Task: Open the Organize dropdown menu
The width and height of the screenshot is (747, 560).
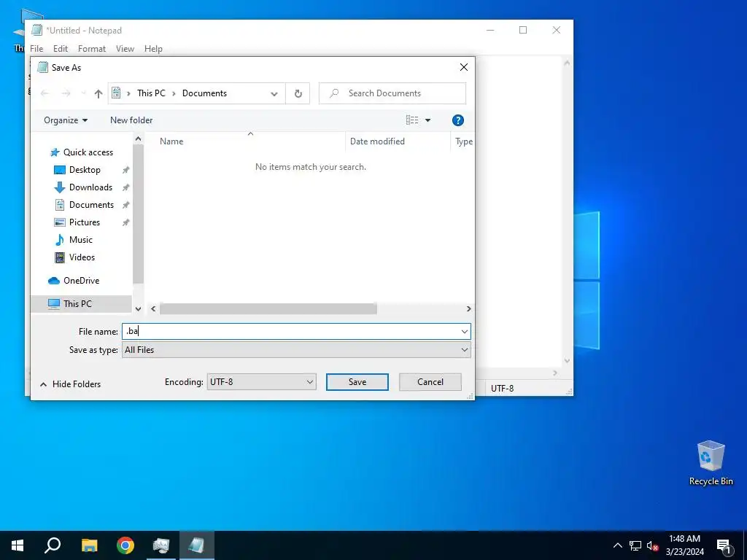Action: pos(66,120)
